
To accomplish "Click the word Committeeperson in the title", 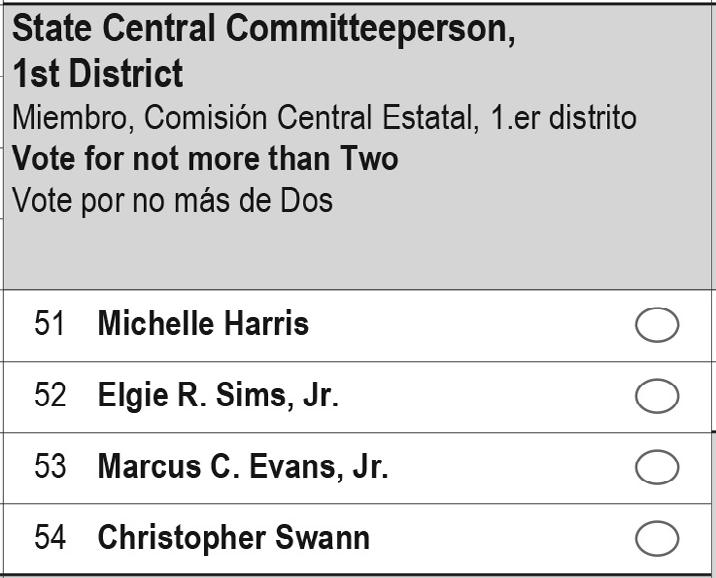I will 370,29.
